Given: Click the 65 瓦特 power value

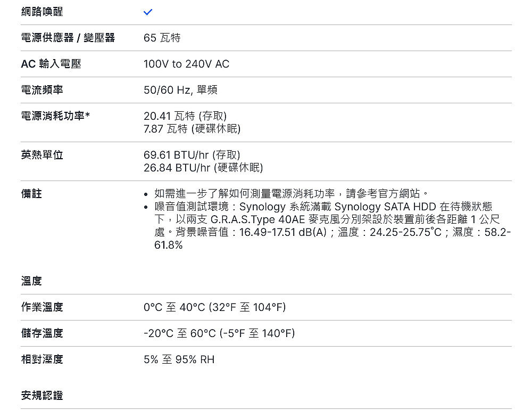Looking at the screenshot, I should coord(162,38).
